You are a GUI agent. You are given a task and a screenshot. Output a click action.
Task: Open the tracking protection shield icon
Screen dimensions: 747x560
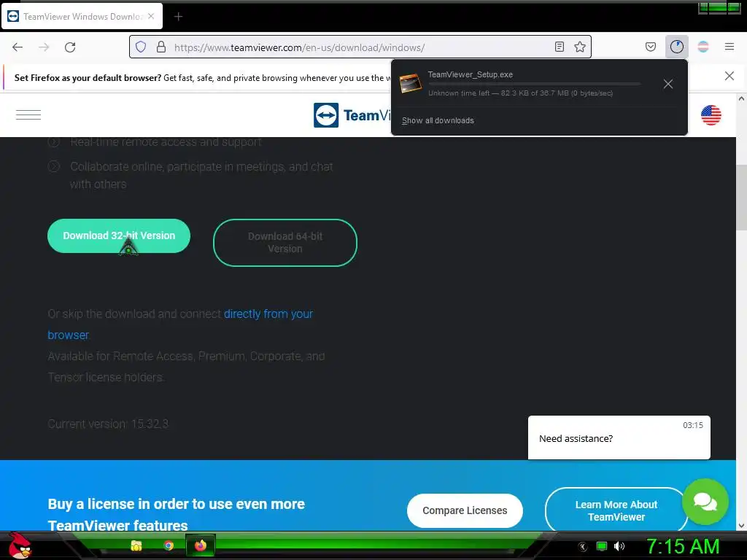point(141,47)
